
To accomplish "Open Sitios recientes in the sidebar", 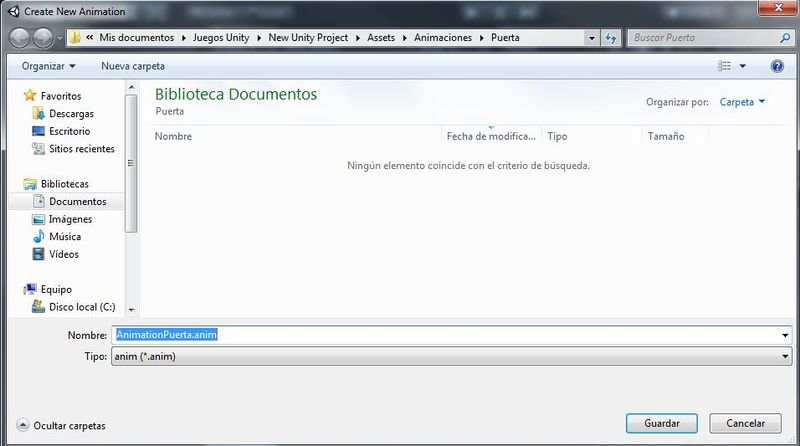I will tap(82, 149).
